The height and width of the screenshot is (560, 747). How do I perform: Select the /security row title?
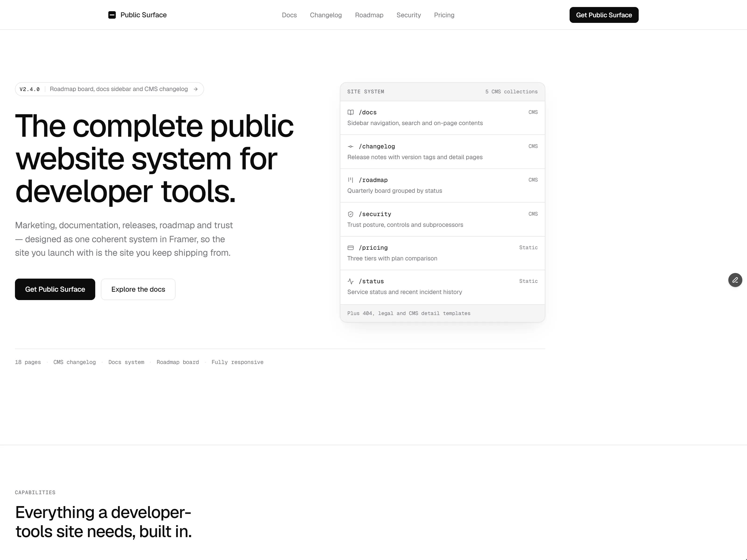click(375, 214)
